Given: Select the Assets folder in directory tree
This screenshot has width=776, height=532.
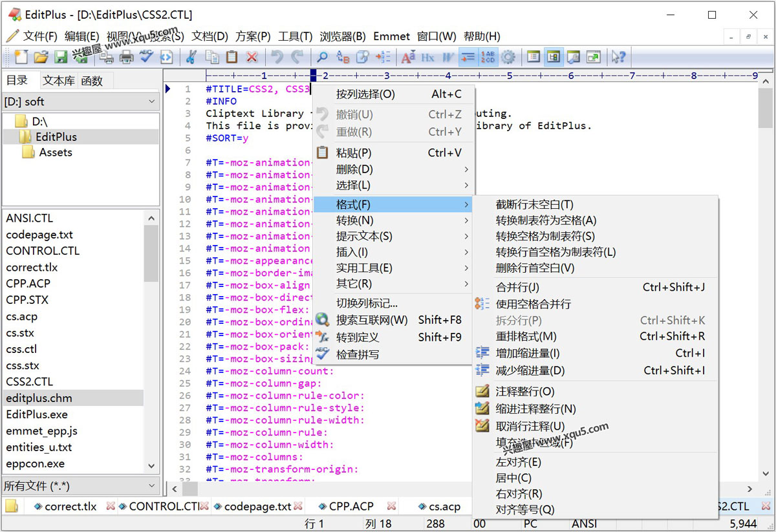Looking at the screenshot, I should [x=56, y=153].
